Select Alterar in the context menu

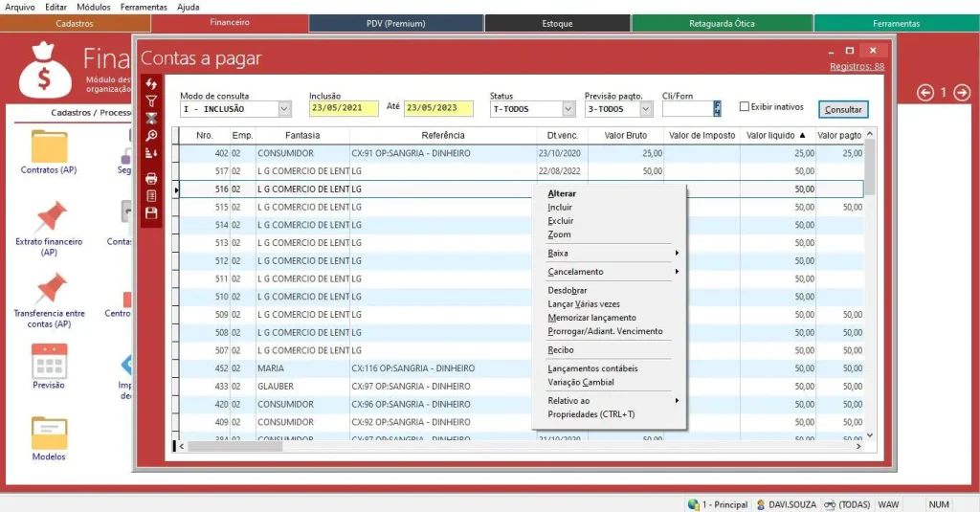point(562,193)
